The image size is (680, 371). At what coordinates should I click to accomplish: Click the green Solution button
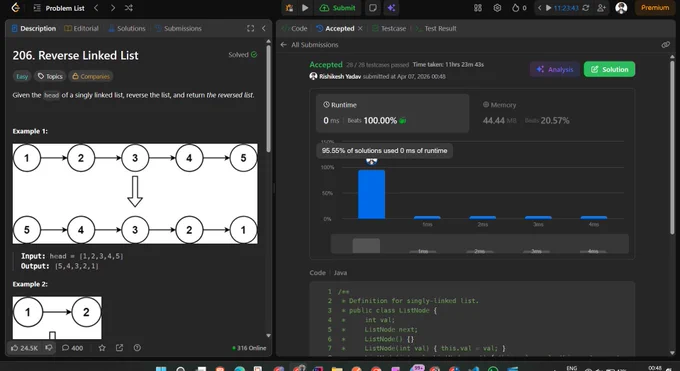(x=609, y=69)
